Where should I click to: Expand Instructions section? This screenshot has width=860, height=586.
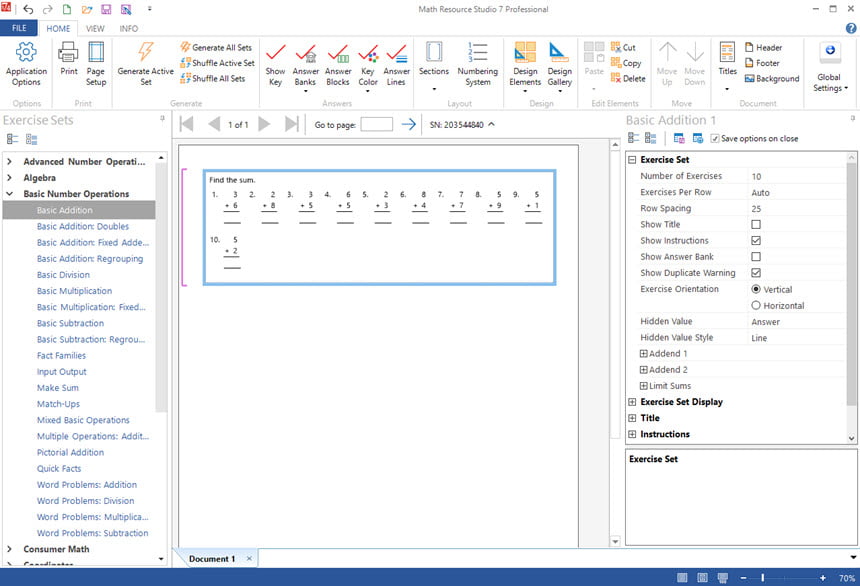point(632,434)
